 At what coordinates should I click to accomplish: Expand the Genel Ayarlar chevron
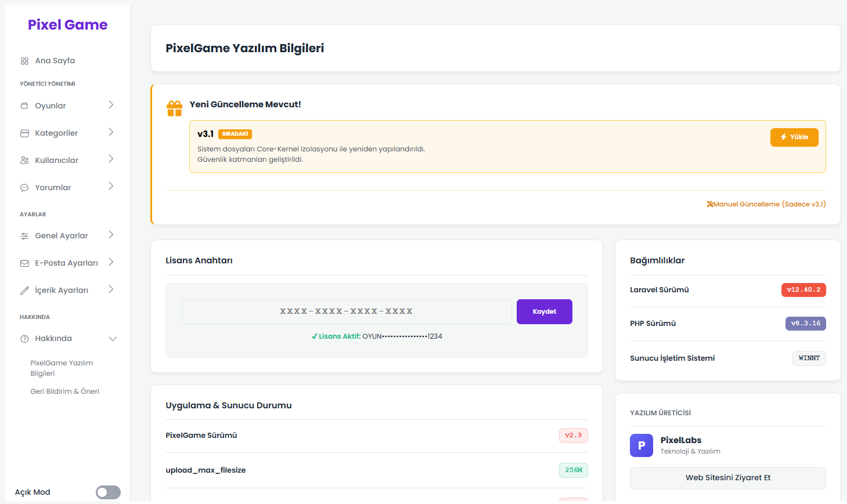click(111, 235)
